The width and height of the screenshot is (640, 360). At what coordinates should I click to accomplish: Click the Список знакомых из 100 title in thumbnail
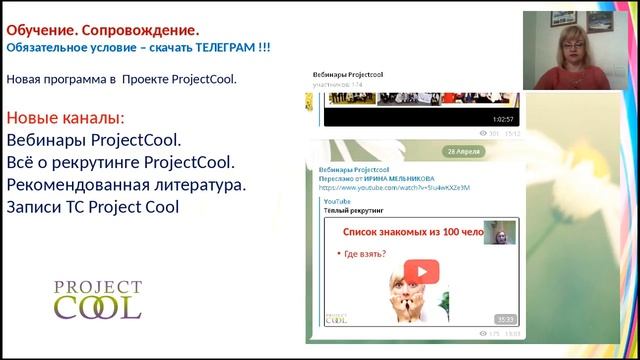(413, 232)
